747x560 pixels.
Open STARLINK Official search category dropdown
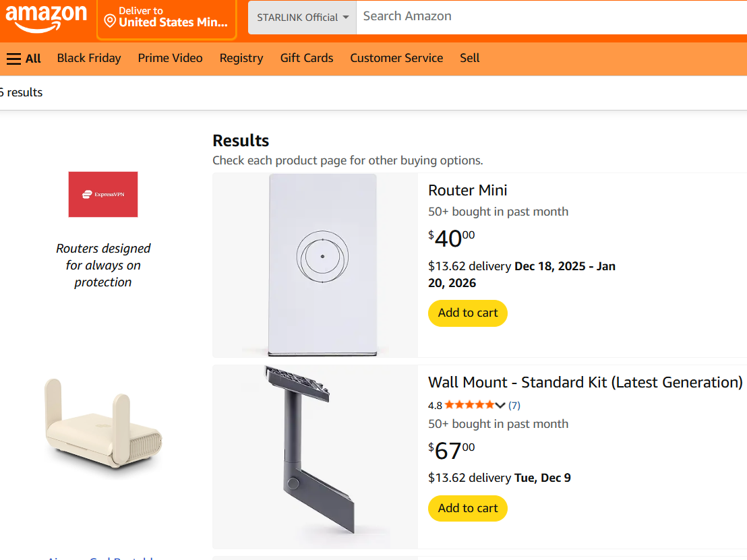pyautogui.click(x=302, y=18)
